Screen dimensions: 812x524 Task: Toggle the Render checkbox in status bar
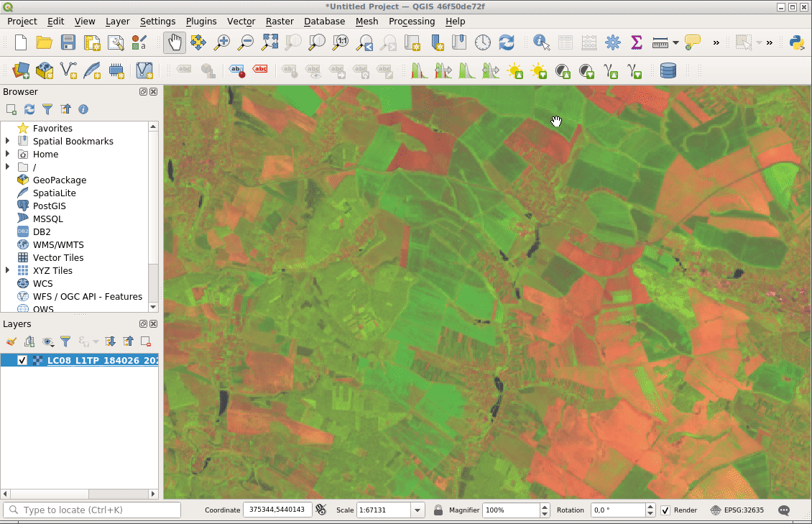(665, 510)
